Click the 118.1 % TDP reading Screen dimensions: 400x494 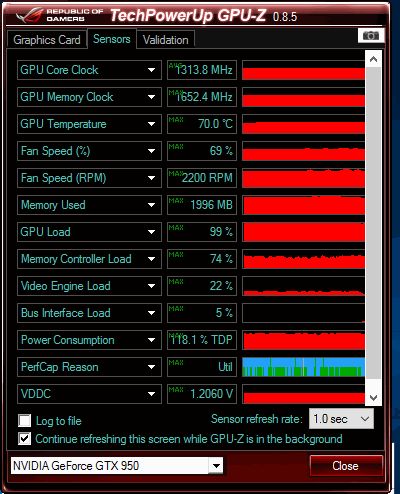202,340
